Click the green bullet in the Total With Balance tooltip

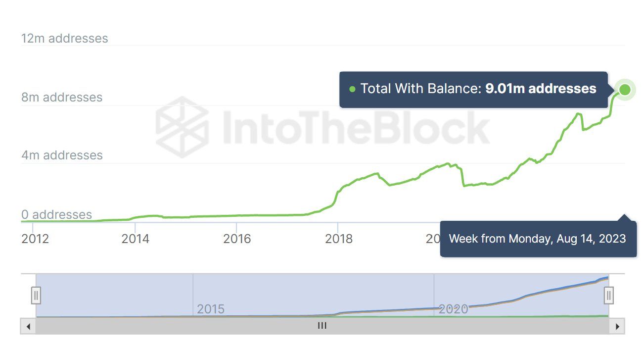pyautogui.click(x=352, y=89)
